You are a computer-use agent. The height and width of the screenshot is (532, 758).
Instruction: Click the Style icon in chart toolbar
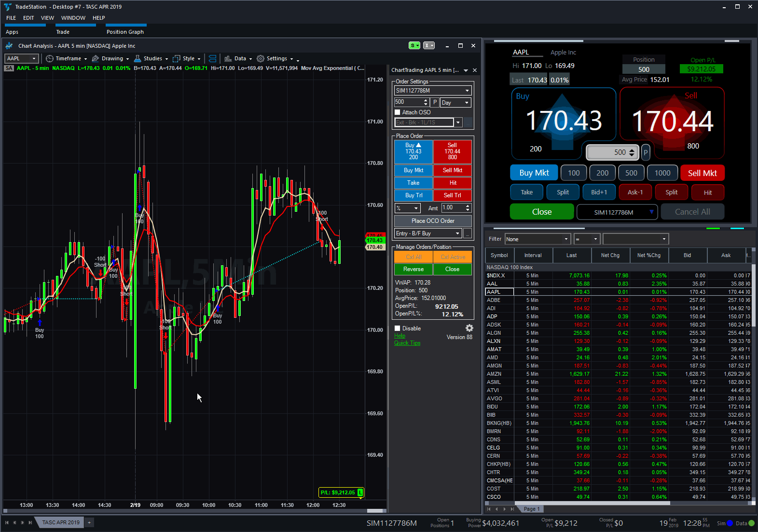pos(177,58)
